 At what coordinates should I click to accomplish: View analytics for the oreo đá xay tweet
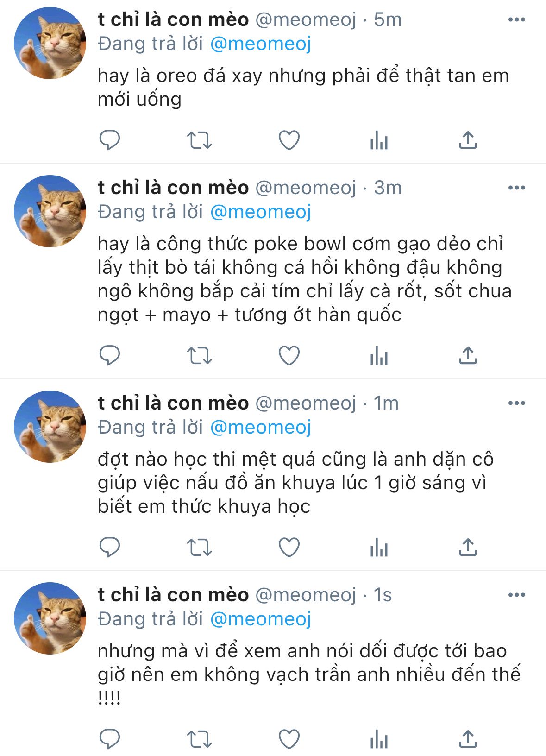point(379,140)
